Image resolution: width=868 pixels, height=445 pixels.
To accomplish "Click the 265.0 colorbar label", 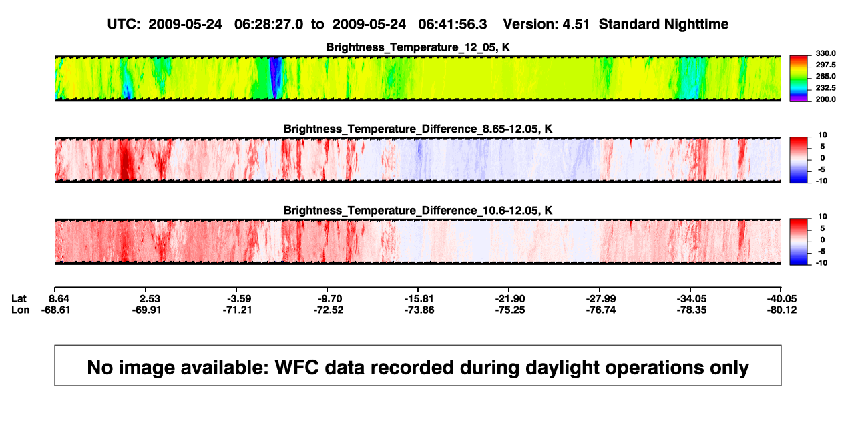I will click(824, 76).
